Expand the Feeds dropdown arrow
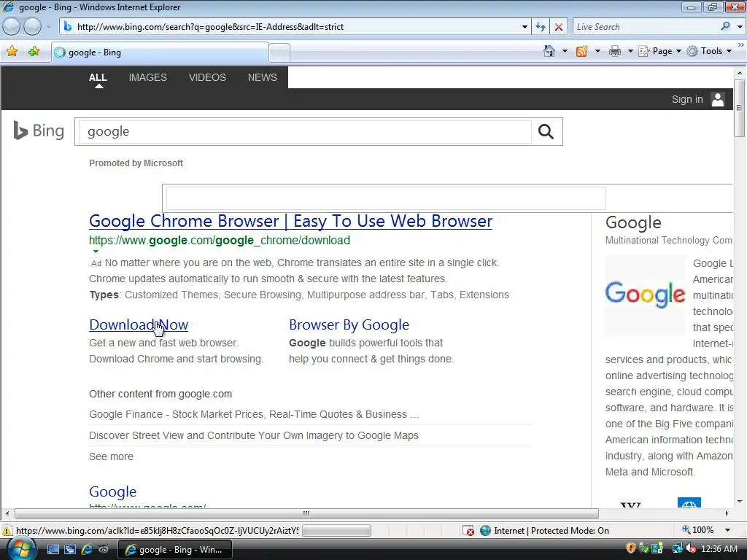 (x=597, y=51)
